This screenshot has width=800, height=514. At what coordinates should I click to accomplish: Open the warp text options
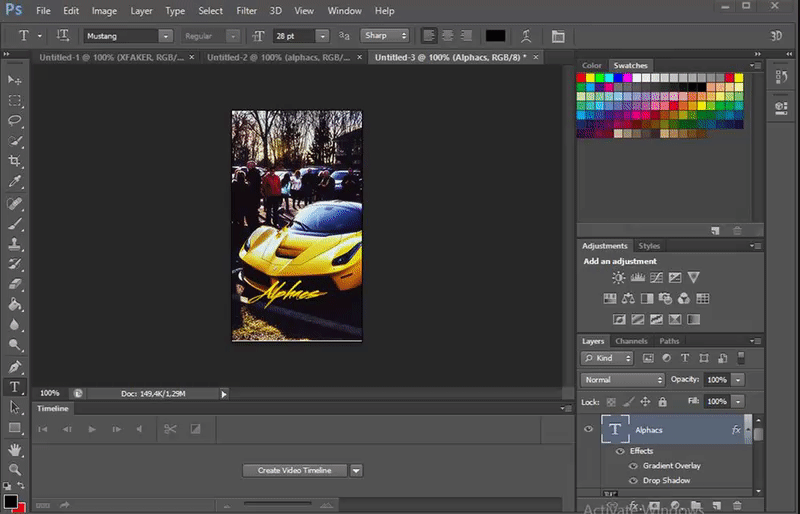point(525,36)
